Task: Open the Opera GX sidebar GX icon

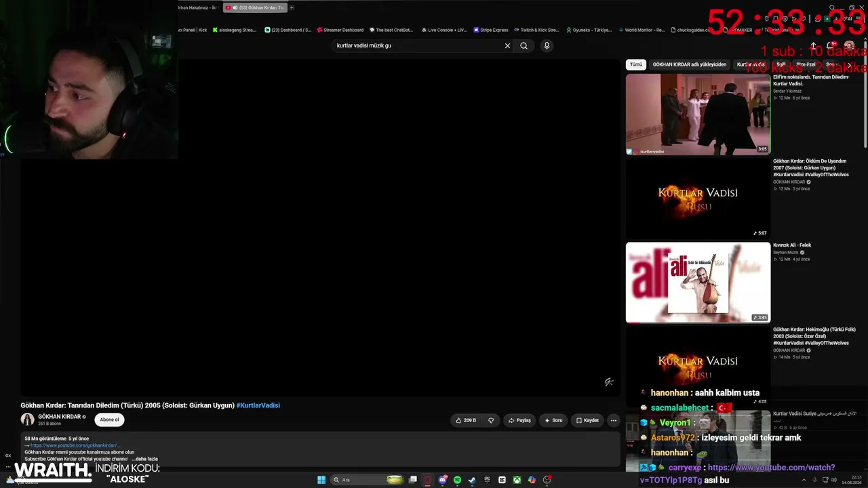Action: tap(8, 455)
